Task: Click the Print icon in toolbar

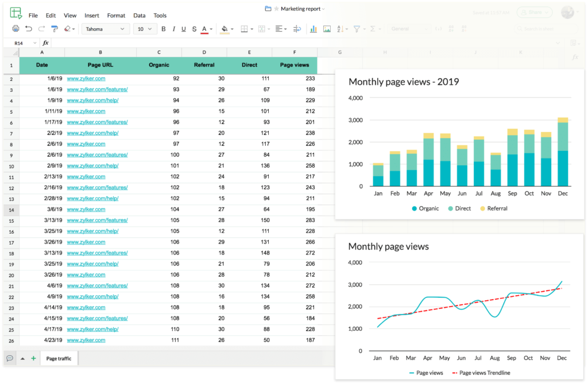Action: (x=16, y=29)
